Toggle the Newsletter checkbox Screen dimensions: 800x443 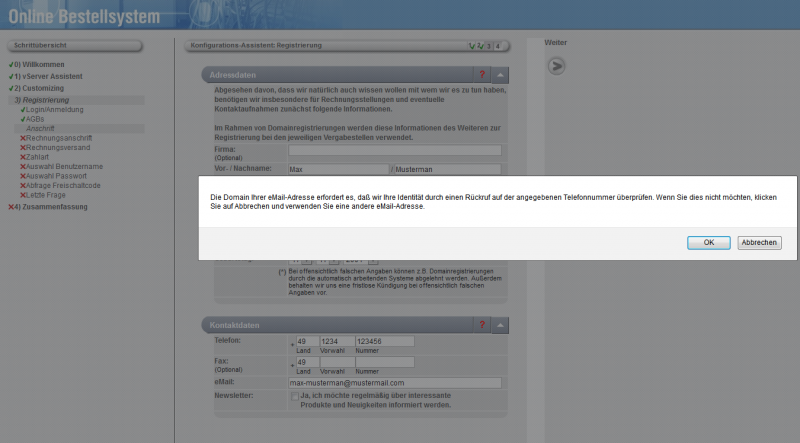[x=294, y=396]
